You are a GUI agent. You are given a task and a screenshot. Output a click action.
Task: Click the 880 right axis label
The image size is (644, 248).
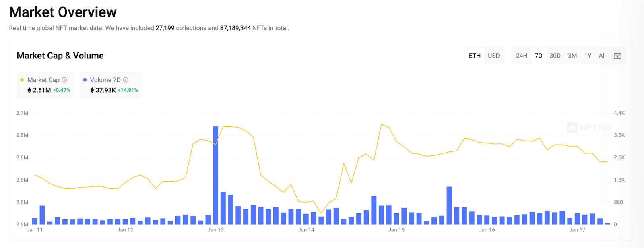coord(618,202)
